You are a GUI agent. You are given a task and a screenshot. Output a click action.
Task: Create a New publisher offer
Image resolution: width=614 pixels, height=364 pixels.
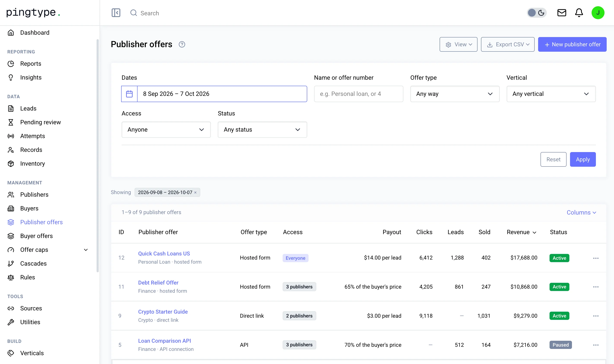[572, 44]
